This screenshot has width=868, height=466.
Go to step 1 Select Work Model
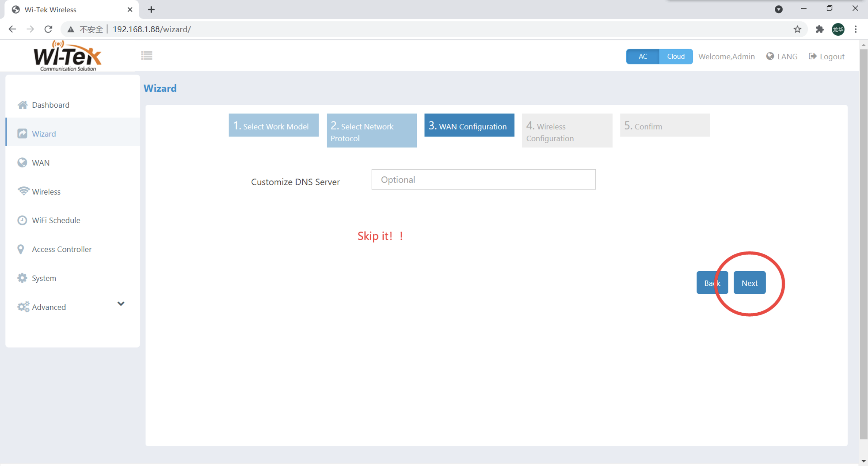click(x=273, y=125)
